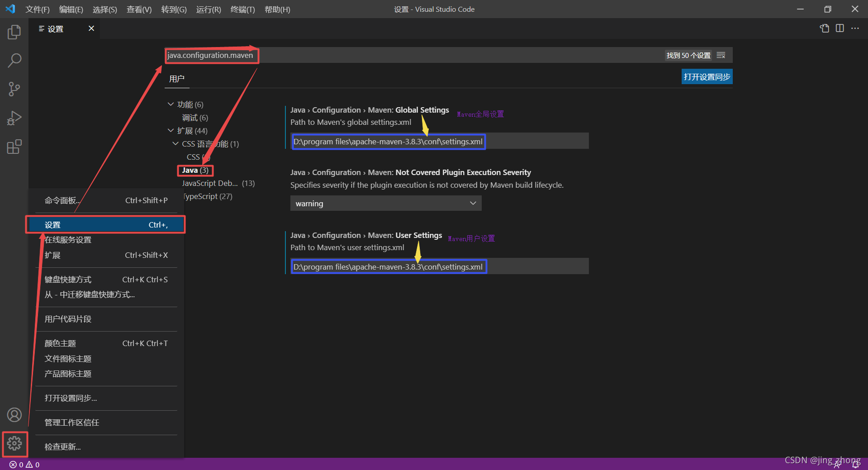The height and width of the screenshot is (470, 868).
Task: Open the Extensions view icon
Action: (x=14, y=147)
